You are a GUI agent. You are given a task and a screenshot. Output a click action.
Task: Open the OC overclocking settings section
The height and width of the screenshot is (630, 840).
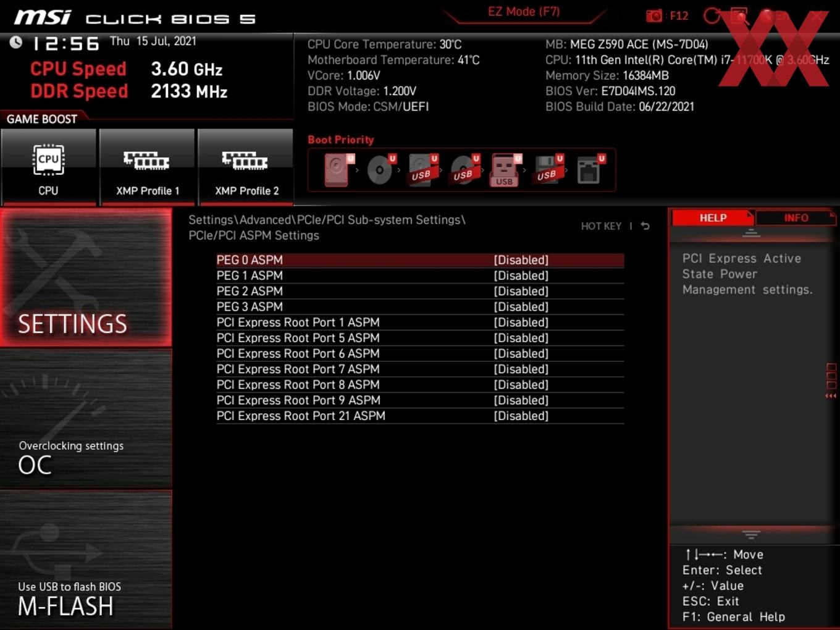pos(86,419)
